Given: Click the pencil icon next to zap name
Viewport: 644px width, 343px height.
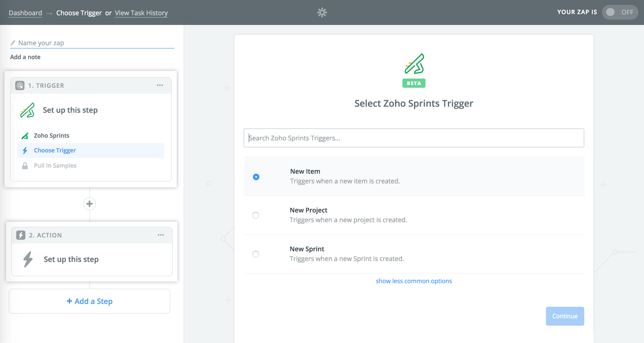Looking at the screenshot, I should coord(13,43).
